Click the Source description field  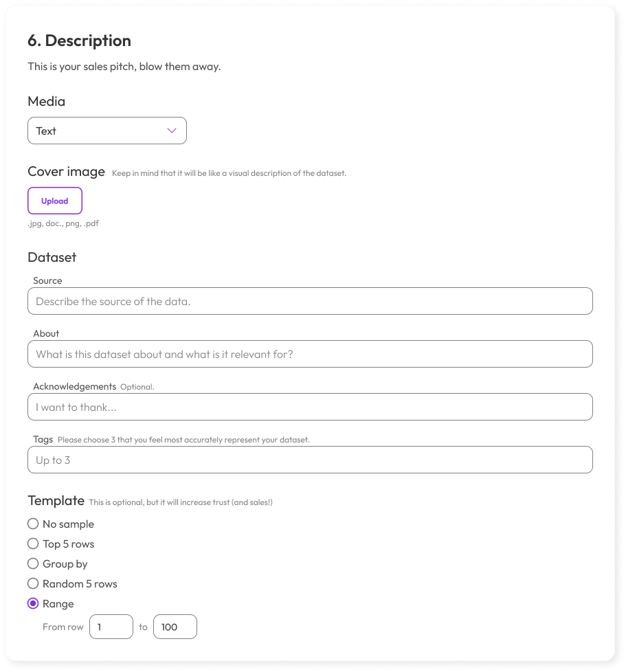click(310, 301)
